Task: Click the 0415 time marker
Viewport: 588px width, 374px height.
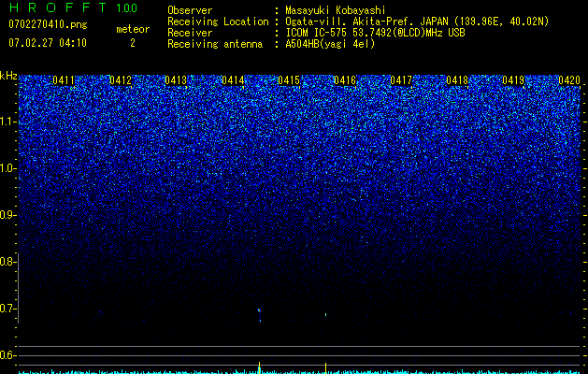Action: (289, 80)
